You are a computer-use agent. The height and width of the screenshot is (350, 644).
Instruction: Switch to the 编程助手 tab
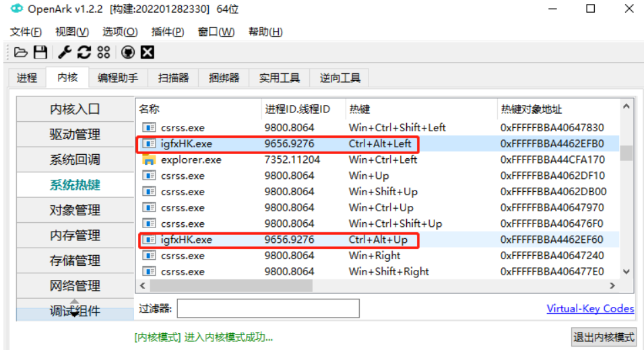118,78
